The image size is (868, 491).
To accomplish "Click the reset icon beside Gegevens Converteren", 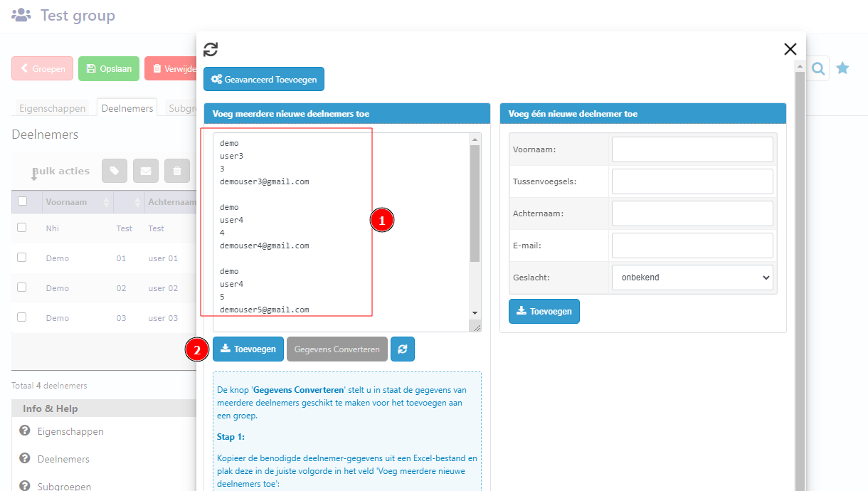I will click(403, 349).
